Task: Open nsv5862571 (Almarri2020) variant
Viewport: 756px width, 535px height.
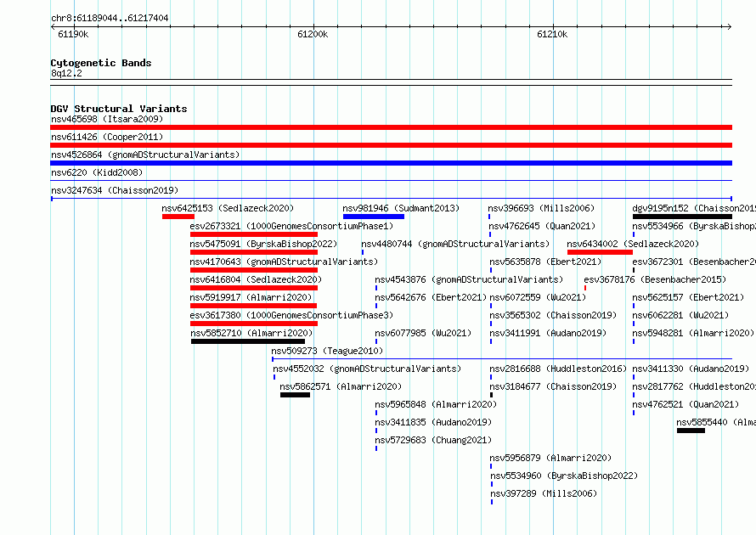Action: point(341,386)
